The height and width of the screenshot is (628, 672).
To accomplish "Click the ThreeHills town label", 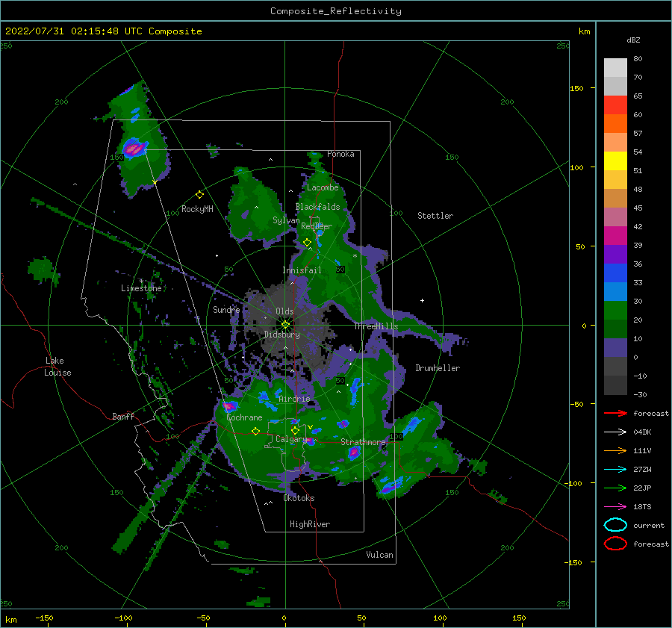I will pos(376,326).
